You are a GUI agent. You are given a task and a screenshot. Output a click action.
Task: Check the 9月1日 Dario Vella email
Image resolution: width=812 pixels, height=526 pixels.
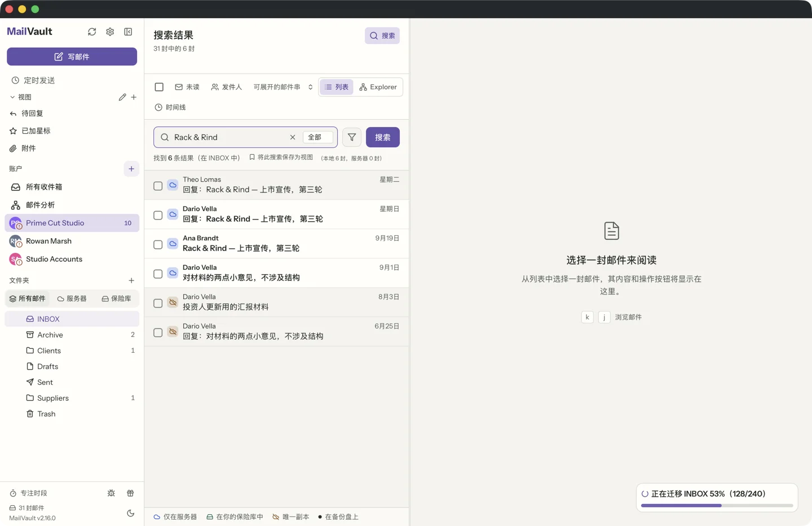pos(158,274)
